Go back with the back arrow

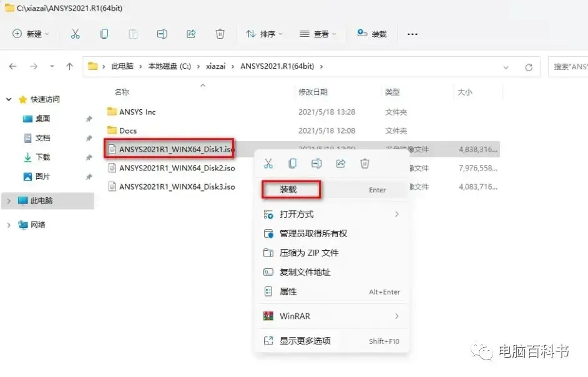[x=12, y=66]
